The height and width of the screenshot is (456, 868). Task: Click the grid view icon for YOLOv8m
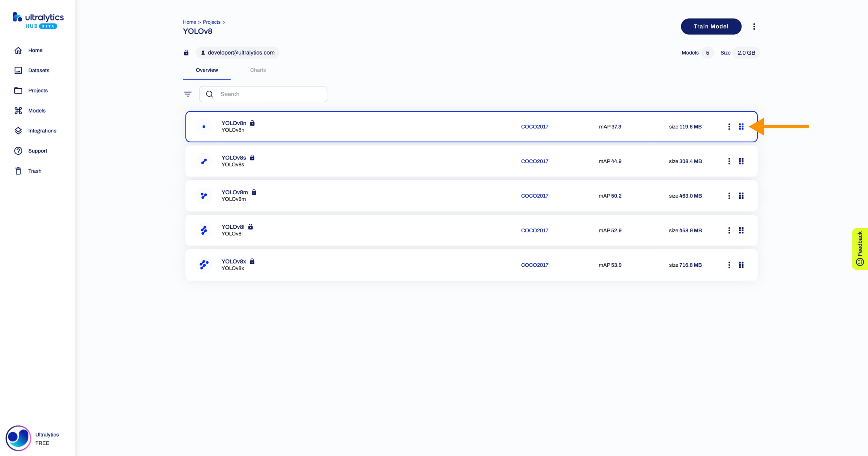(x=741, y=195)
